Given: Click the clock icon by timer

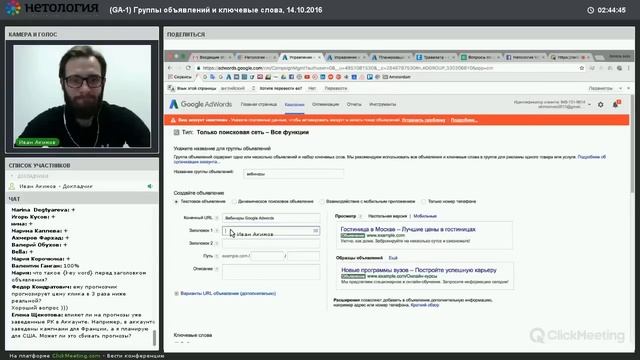Looking at the screenshot, I should (x=590, y=10).
